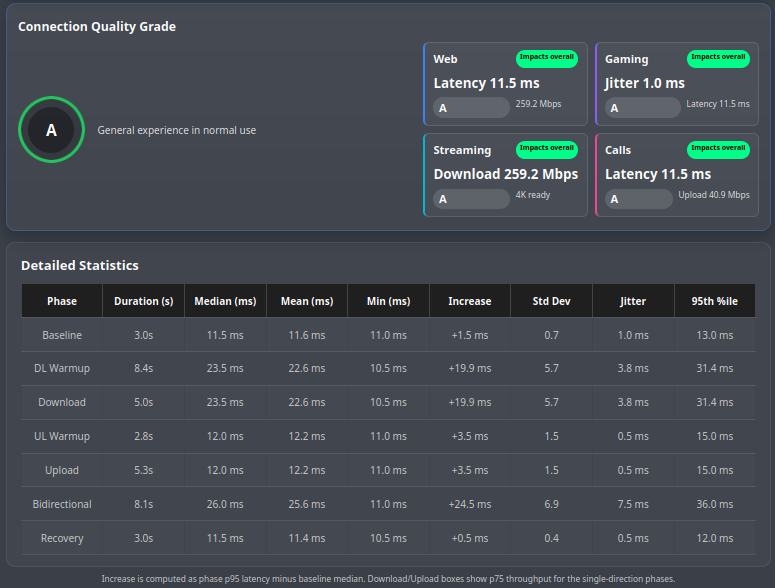Click the overall grade A circle badge
Image resolution: width=775 pixels, height=588 pixels.
pyautogui.click(x=51, y=129)
